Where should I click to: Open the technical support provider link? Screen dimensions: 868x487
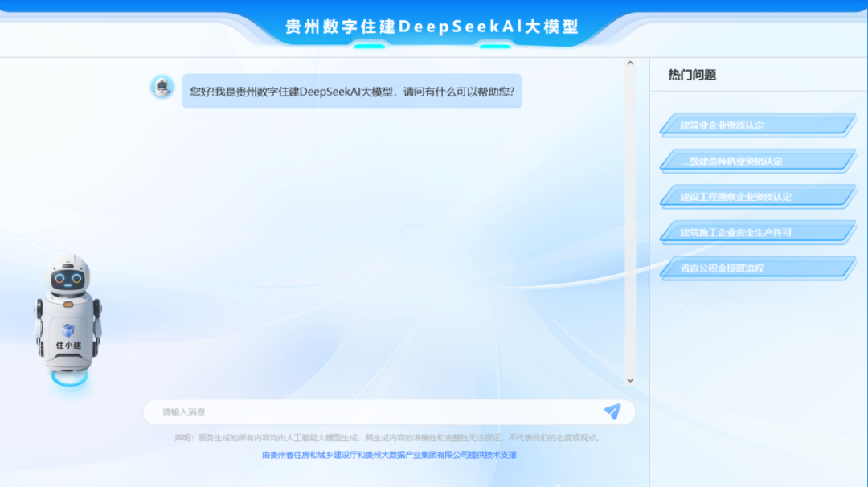[x=389, y=455]
